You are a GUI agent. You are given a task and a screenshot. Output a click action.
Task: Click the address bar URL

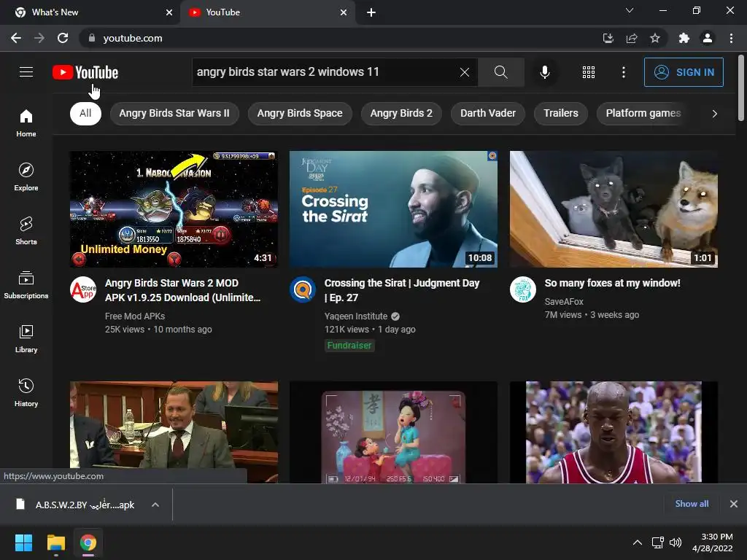[x=133, y=38]
